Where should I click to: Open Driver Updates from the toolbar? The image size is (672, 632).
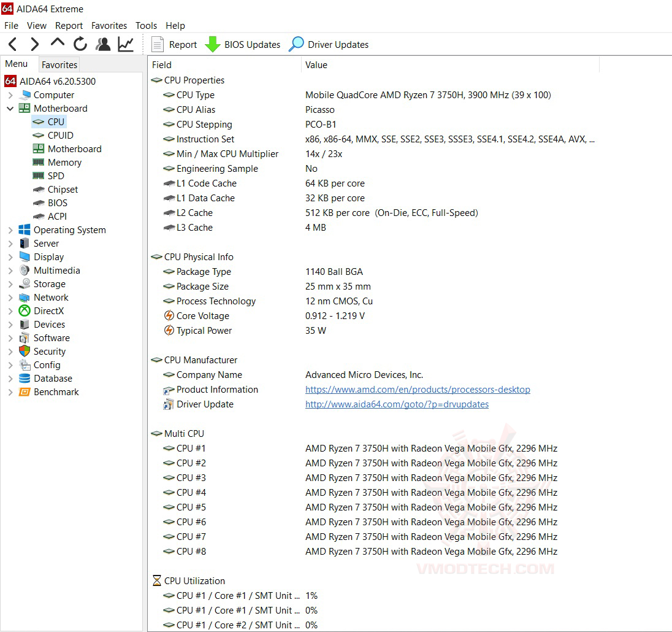click(329, 44)
